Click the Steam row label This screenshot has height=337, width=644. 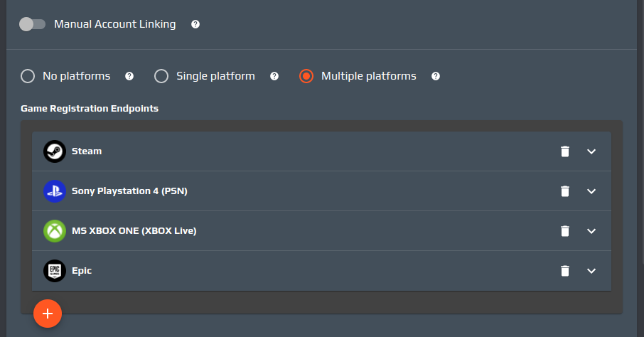click(87, 151)
